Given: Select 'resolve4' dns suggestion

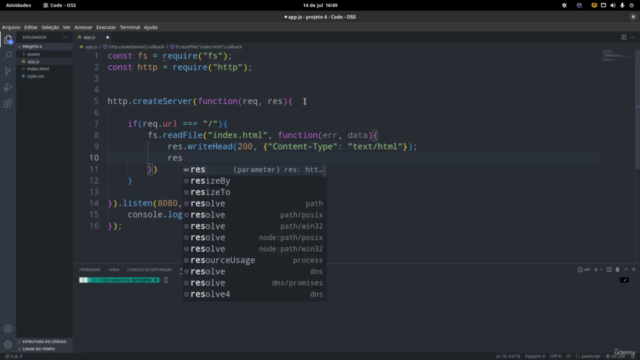Looking at the screenshot, I should tap(254, 294).
